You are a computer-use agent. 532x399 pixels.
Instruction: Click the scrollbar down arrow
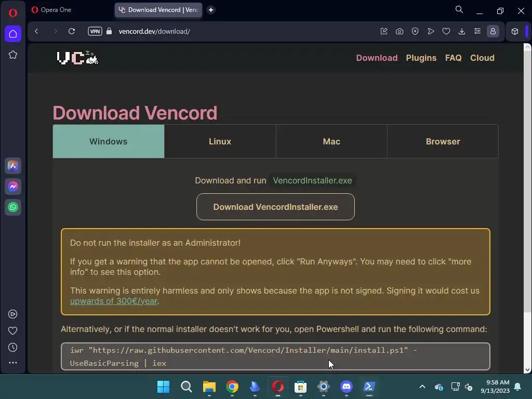click(x=528, y=370)
